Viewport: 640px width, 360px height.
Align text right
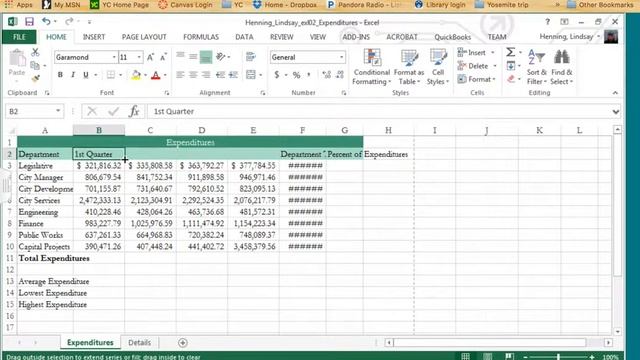[x=206, y=75]
